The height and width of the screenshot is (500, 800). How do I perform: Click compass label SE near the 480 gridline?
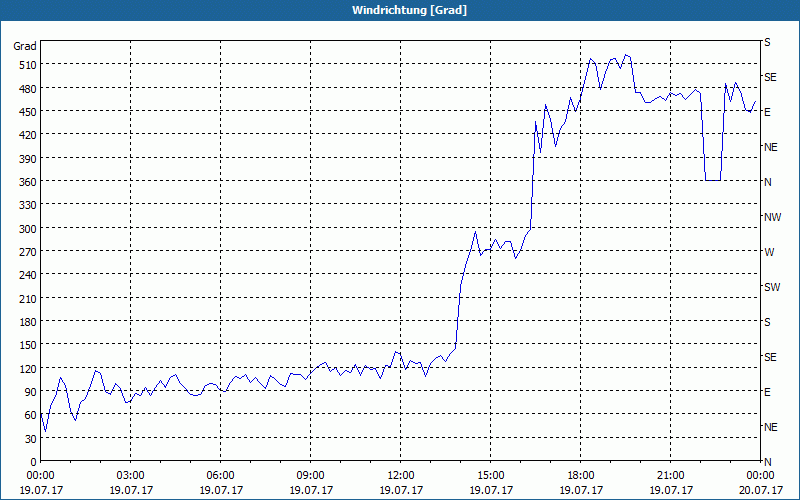(770, 77)
